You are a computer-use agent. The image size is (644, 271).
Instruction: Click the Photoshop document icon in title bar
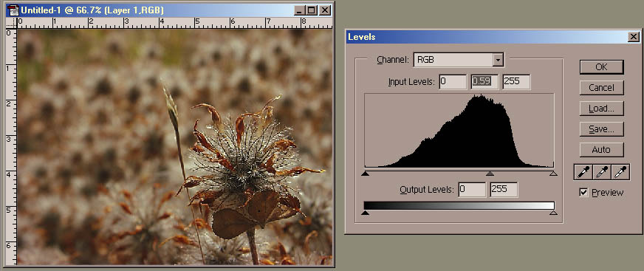[x=13, y=10]
